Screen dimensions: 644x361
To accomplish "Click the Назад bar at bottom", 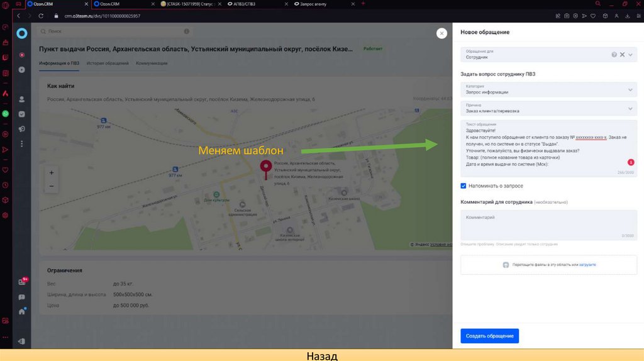I will [322, 355].
